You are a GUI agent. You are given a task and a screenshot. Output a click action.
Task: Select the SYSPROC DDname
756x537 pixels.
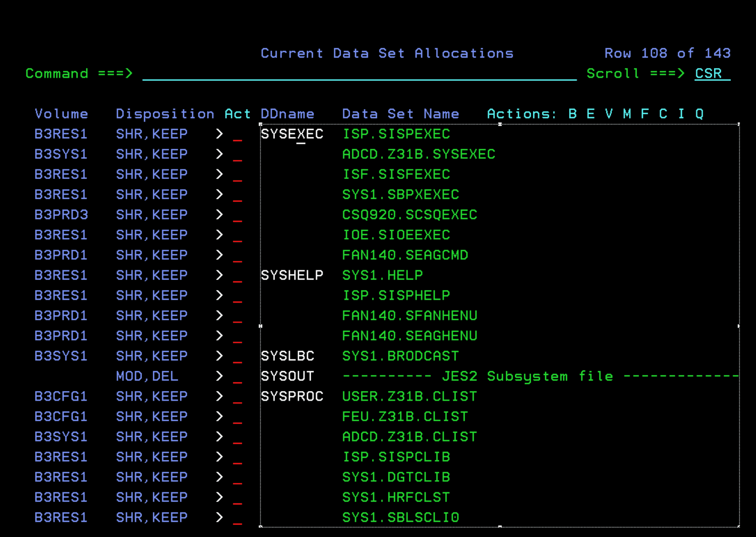point(292,397)
